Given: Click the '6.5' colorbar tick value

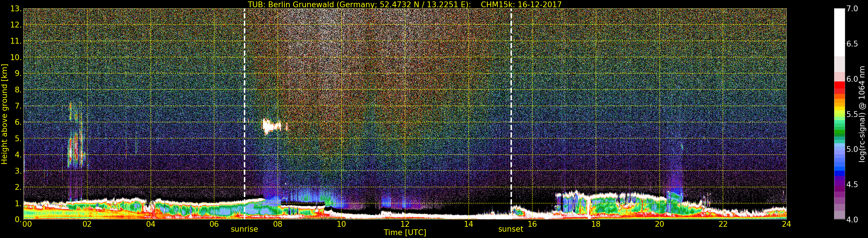Looking at the screenshot, I should point(852,44).
